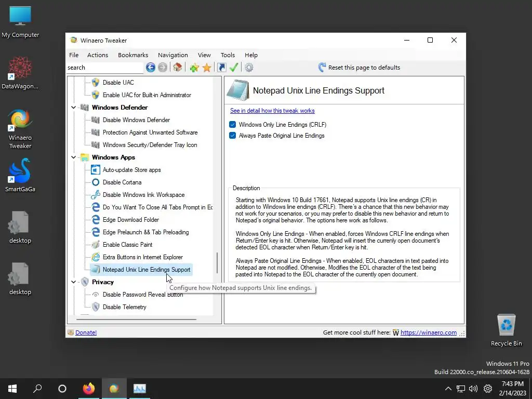The width and height of the screenshot is (532, 399).
Task: Click the Enable Classic Paint icon
Action: [96, 245]
